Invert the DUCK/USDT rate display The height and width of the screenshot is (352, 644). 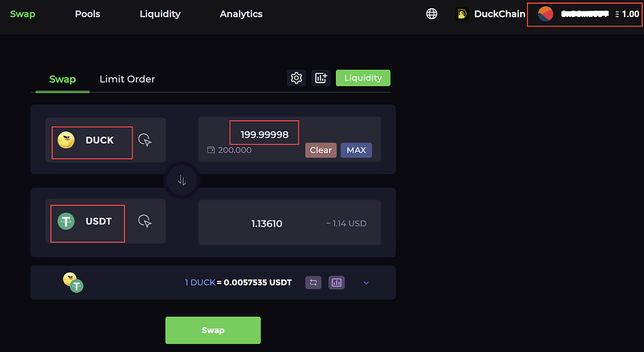(x=313, y=283)
